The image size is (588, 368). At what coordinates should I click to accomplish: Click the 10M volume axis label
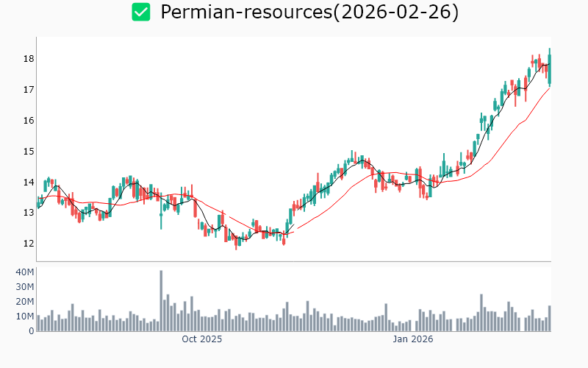25,316
